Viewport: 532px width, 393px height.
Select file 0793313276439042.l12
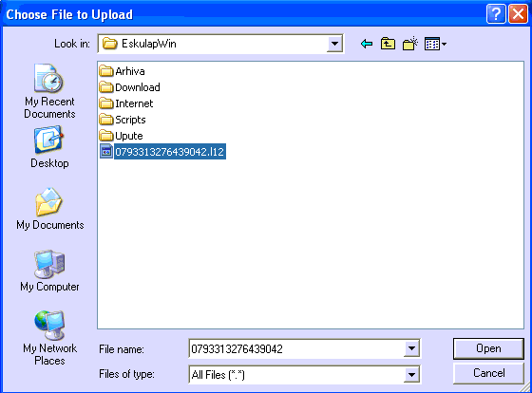[x=162, y=151]
